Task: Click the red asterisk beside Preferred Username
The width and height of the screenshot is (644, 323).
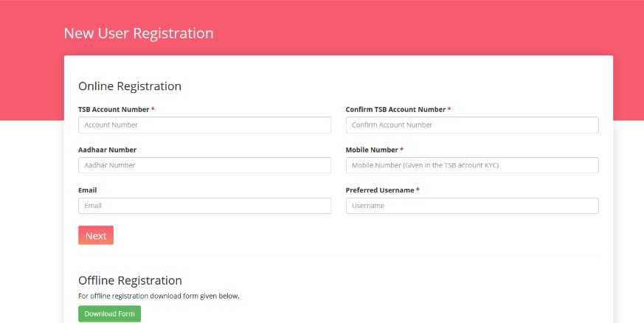Action: click(x=418, y=190)
